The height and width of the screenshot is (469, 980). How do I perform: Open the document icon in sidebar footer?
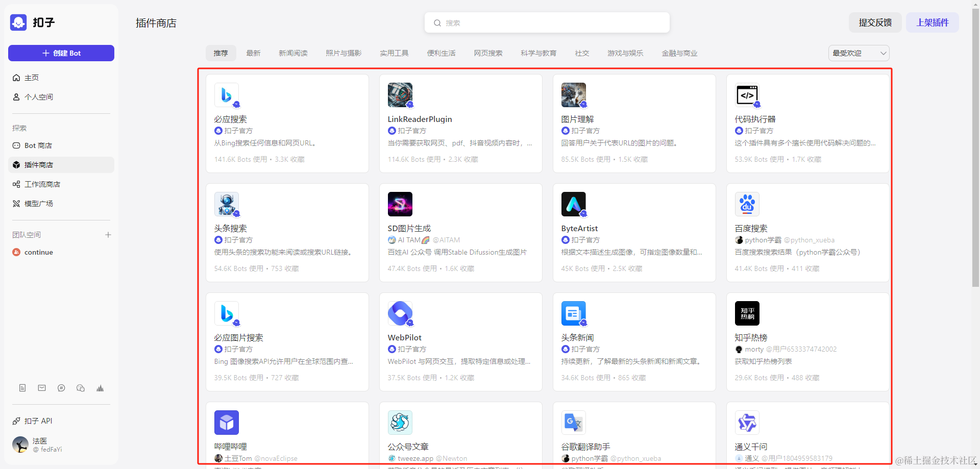tap(22, 388)
